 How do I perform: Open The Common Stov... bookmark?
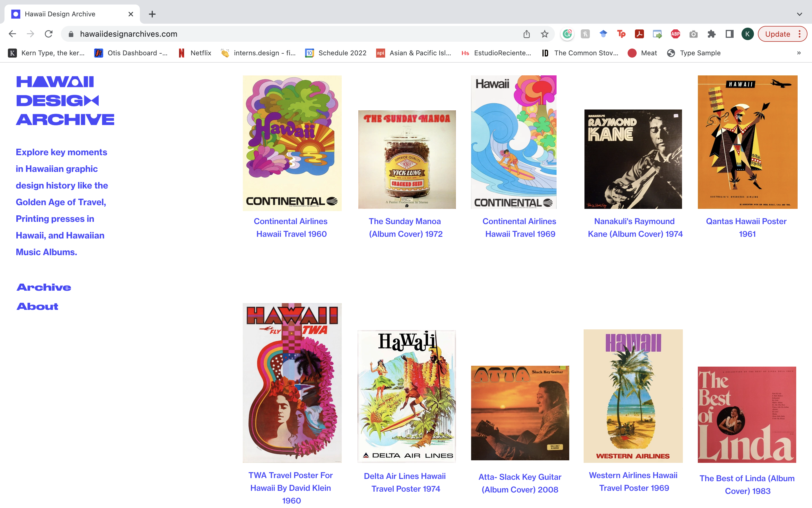580,53
